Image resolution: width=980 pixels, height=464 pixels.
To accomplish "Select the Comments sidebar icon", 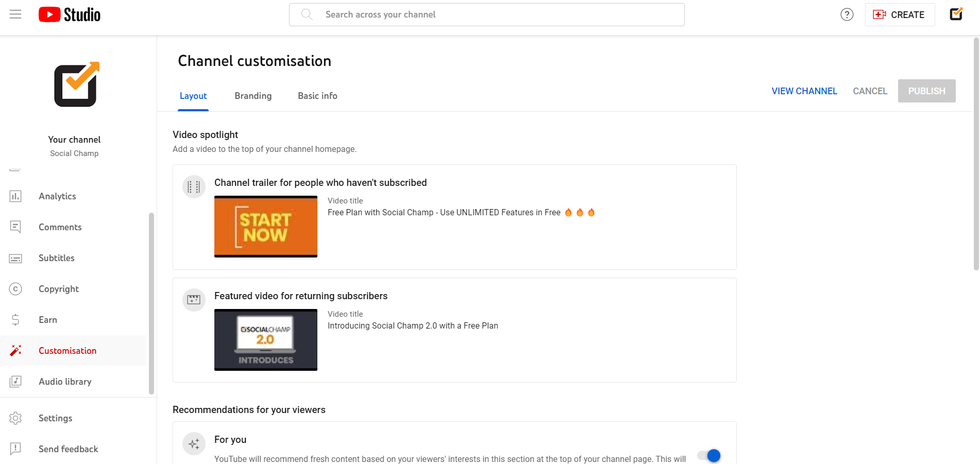I will (15, 227).
